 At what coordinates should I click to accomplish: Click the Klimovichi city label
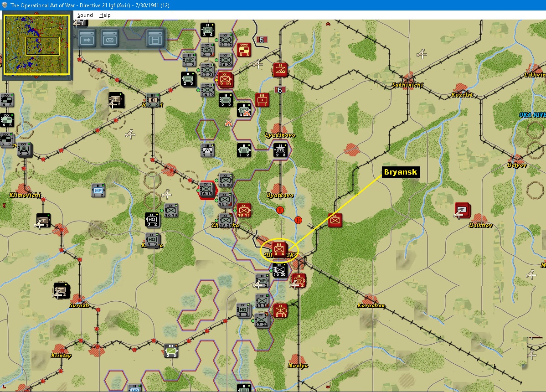click(x=25, y=195)
